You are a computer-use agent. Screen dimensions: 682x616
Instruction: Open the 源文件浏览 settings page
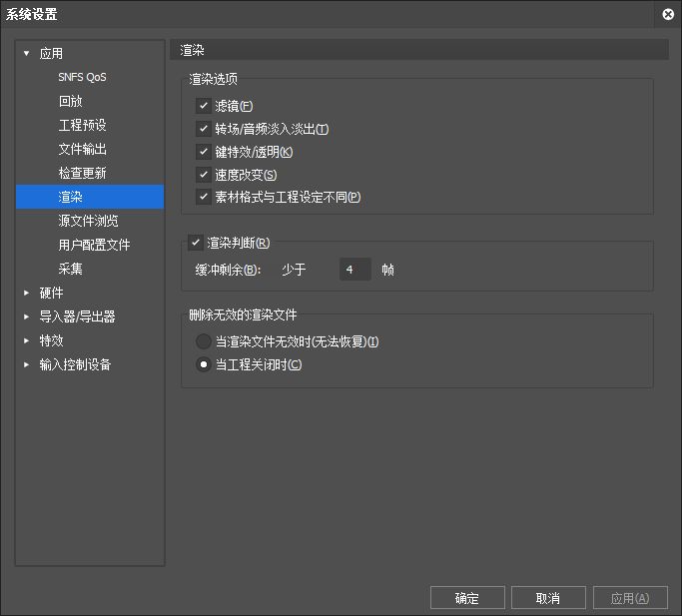pos(88,221)
